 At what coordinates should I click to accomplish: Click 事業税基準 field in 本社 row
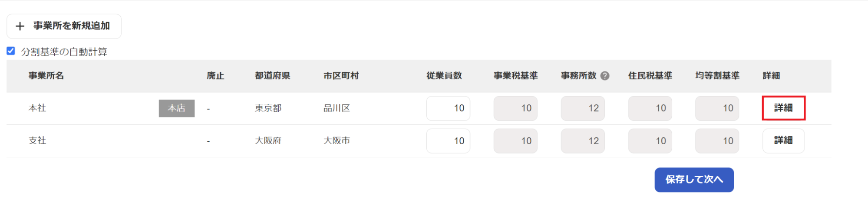click(x=515, y=108)
